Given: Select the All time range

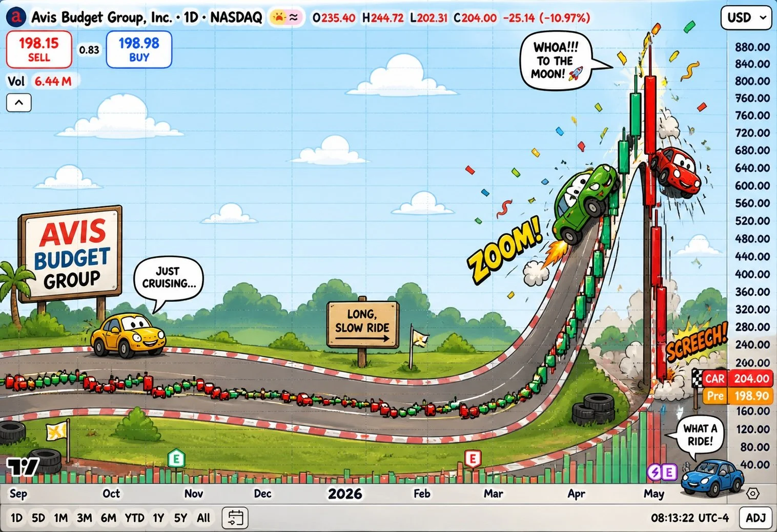Looking at the screenshot, I should (x=203, y=518).
